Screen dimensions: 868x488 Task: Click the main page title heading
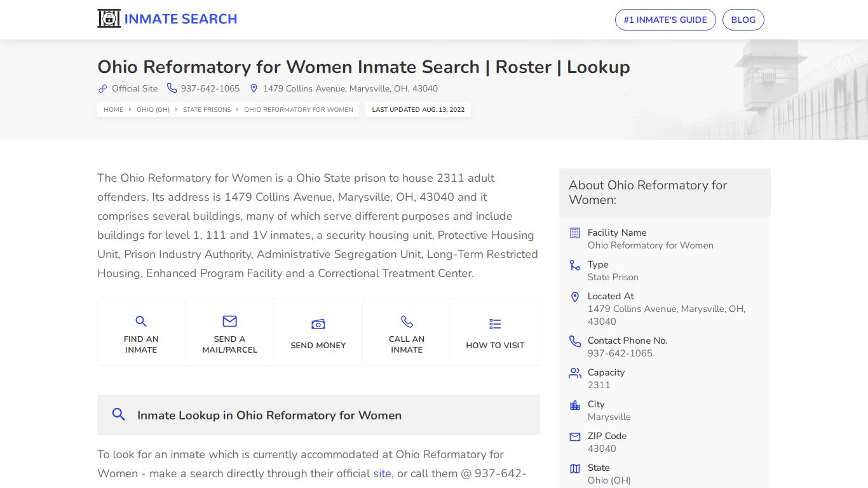pos(363,67)
